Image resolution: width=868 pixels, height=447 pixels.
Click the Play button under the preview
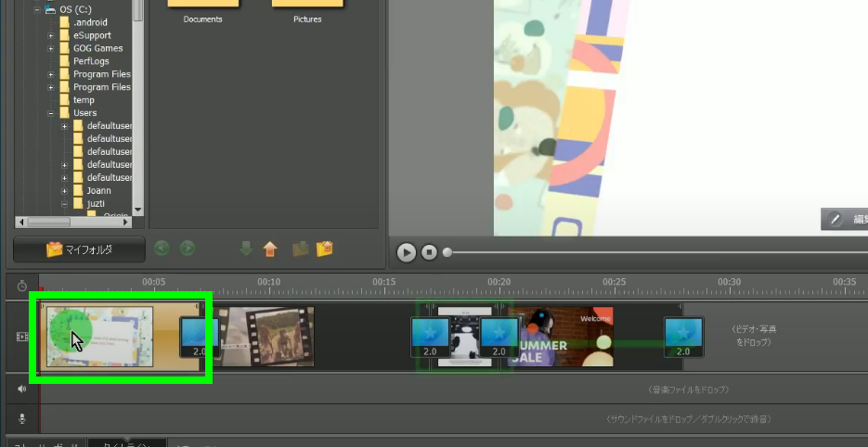pyautogui.click(x=406, y=251)
